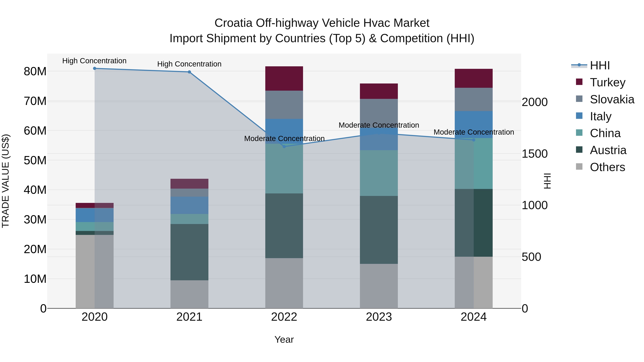Click the 2024 China bar segment
Image resolution: width=644 pixels, height=362 pixels.
474,163
